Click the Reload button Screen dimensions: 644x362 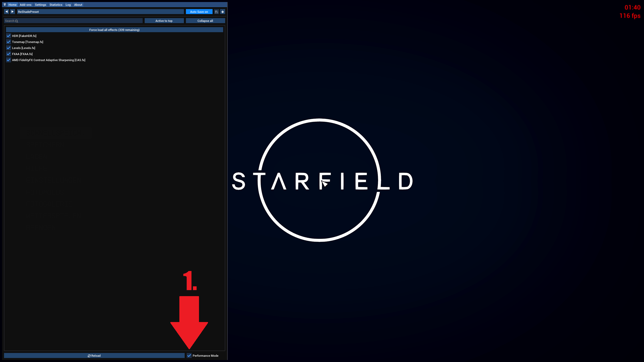[x=94, y=355]
